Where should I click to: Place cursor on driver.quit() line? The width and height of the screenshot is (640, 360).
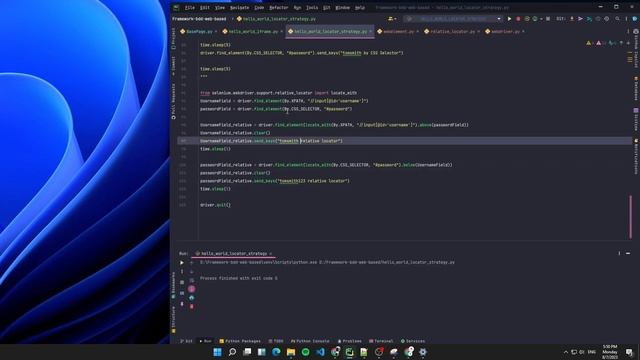(x=215, y=205)
